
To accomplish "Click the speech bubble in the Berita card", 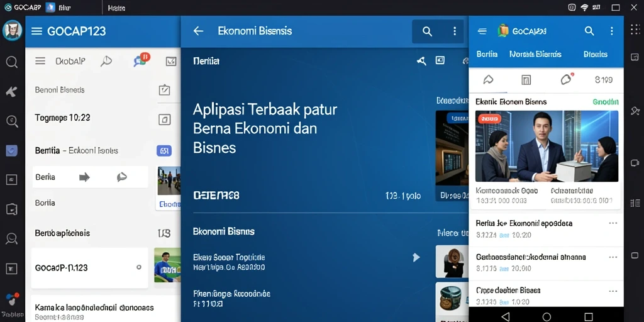I will (121, 177).
